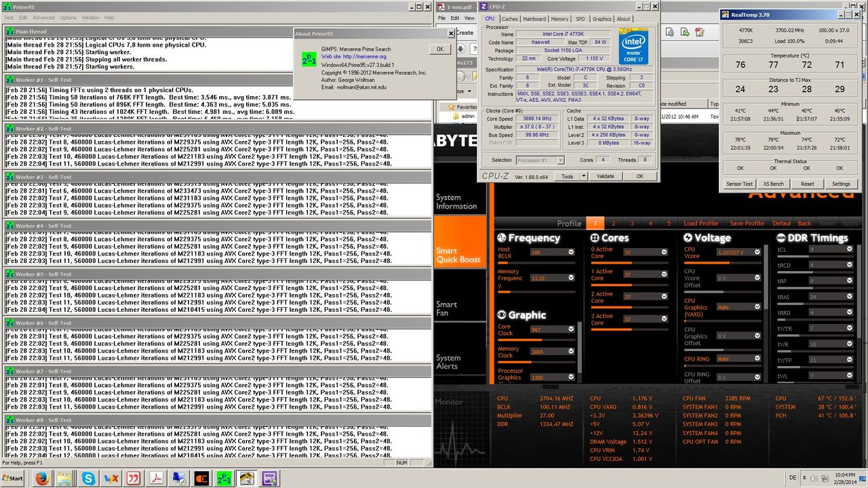Click the Worker #4 Self-Test window icon
The image size is (868, 488).
9,226
